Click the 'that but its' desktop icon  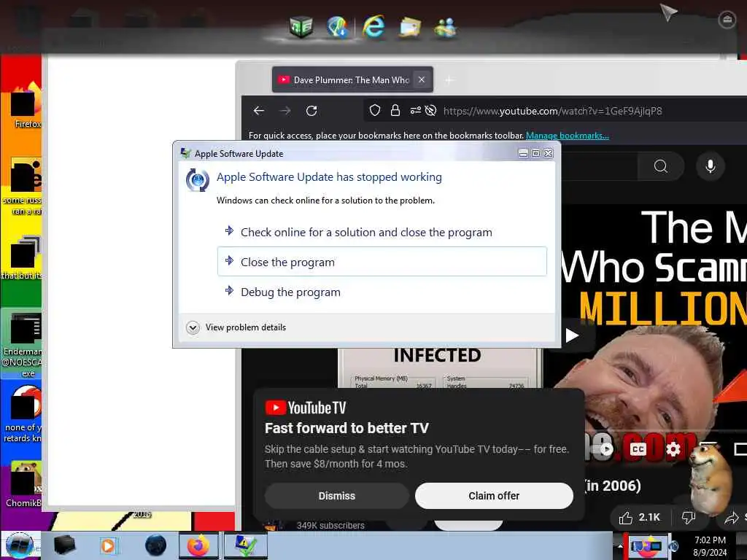(x=22, y=257)
